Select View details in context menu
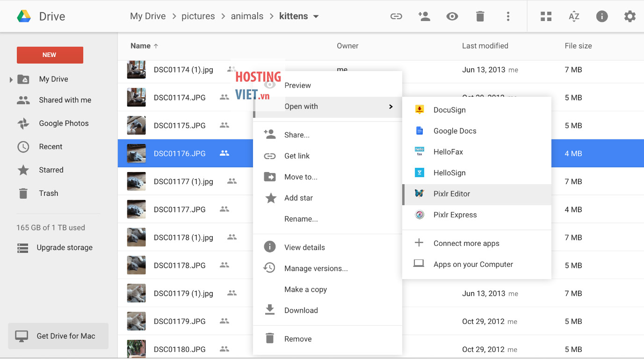 327,248
